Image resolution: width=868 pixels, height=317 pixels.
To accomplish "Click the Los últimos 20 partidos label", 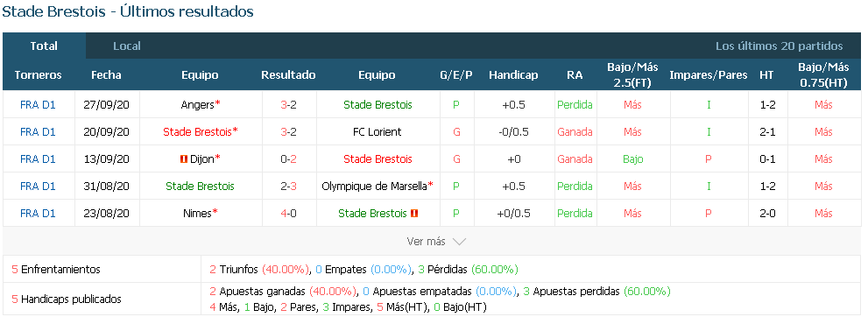I will click(779, 46).
